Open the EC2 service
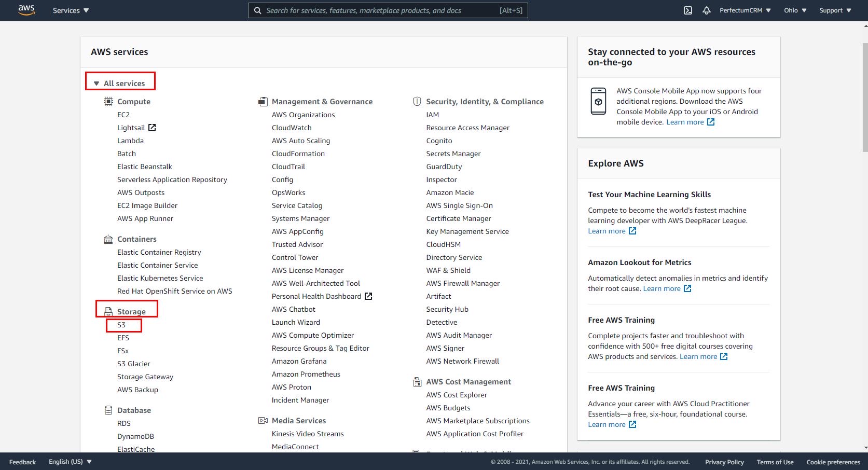The width and height of the screenshot is (868, 470). (x=123, y=115)
